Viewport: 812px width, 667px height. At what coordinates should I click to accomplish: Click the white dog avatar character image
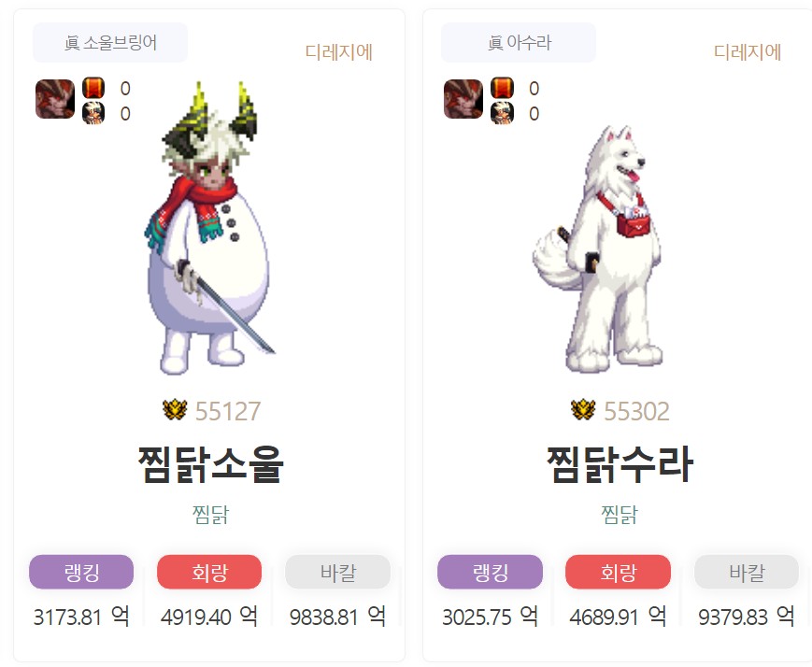point(598,248)
